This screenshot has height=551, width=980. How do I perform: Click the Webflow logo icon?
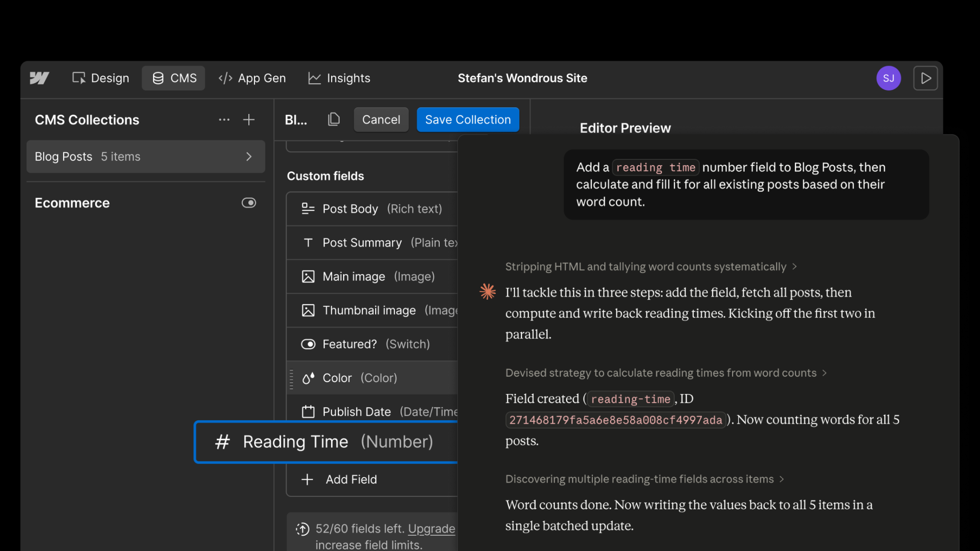pyautogui.click(x=39, y=78)
